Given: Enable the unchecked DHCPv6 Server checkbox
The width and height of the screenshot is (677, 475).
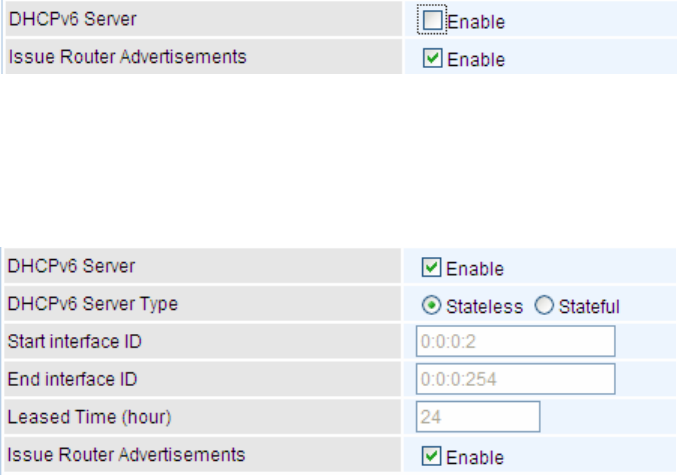Looking at the screenshot, I should click(432, 20).
